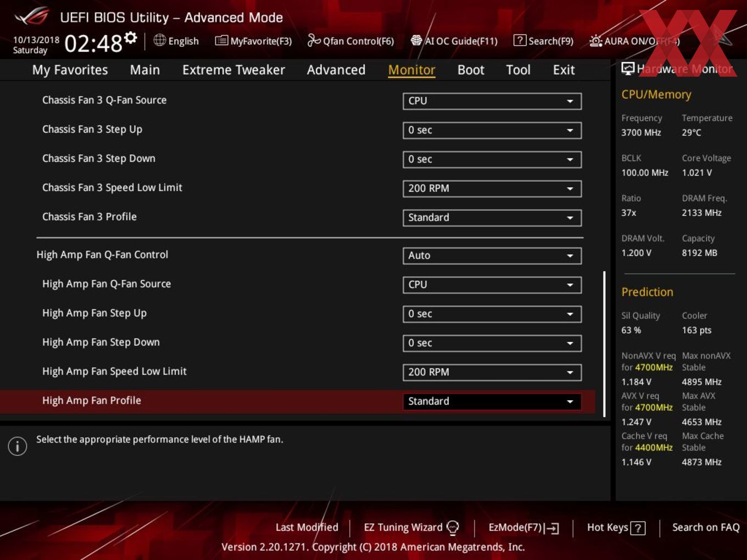Open Chassis Fan 3 Profile dropdown

pos(492,217)
